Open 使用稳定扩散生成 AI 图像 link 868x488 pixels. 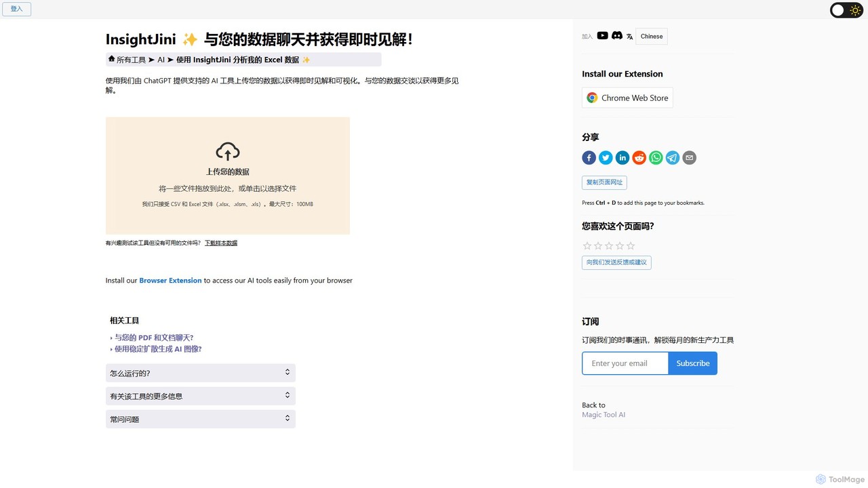click(158, 349)
